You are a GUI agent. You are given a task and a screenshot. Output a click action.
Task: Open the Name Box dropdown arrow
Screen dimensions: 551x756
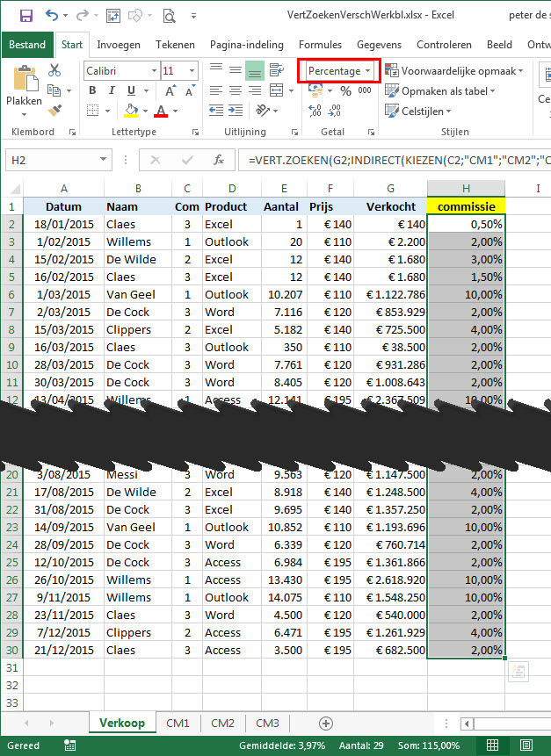(103, 160)
